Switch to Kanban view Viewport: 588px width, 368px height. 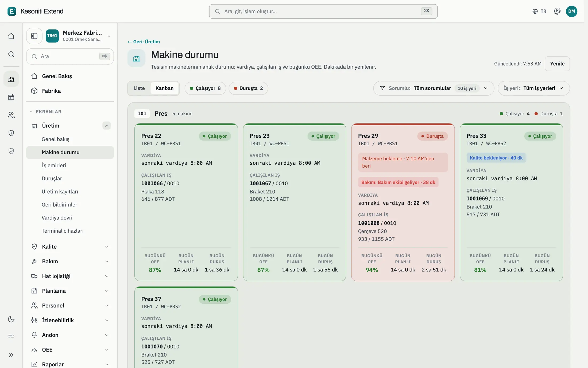pos(164,88)
